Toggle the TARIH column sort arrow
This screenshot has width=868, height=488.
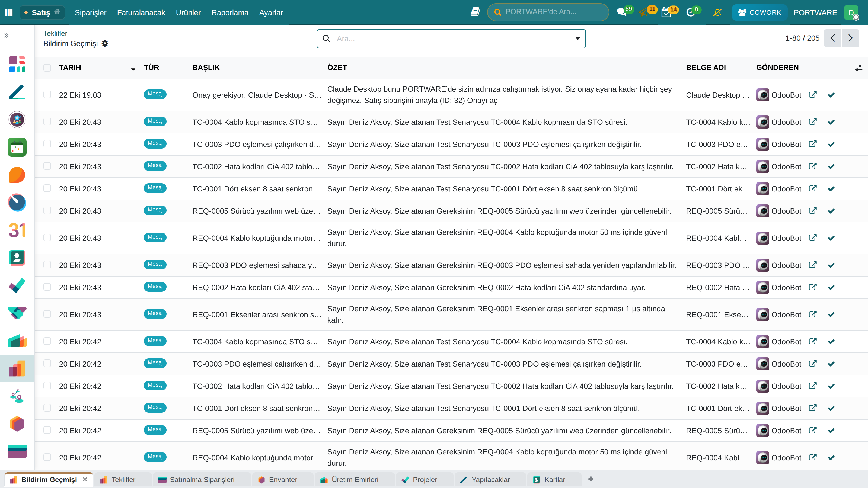click(x=133, y=69)
